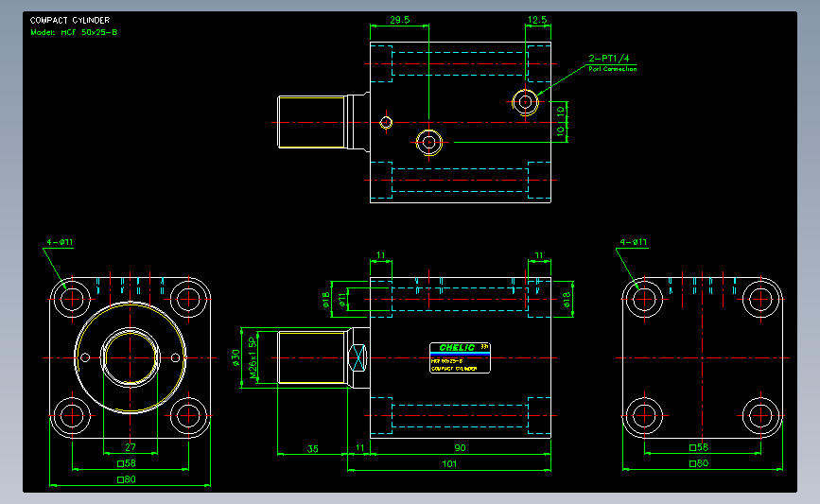Screen dimensions: 820x504
Task: Click the "Port Connection" note text
Action: pos(612,69)
